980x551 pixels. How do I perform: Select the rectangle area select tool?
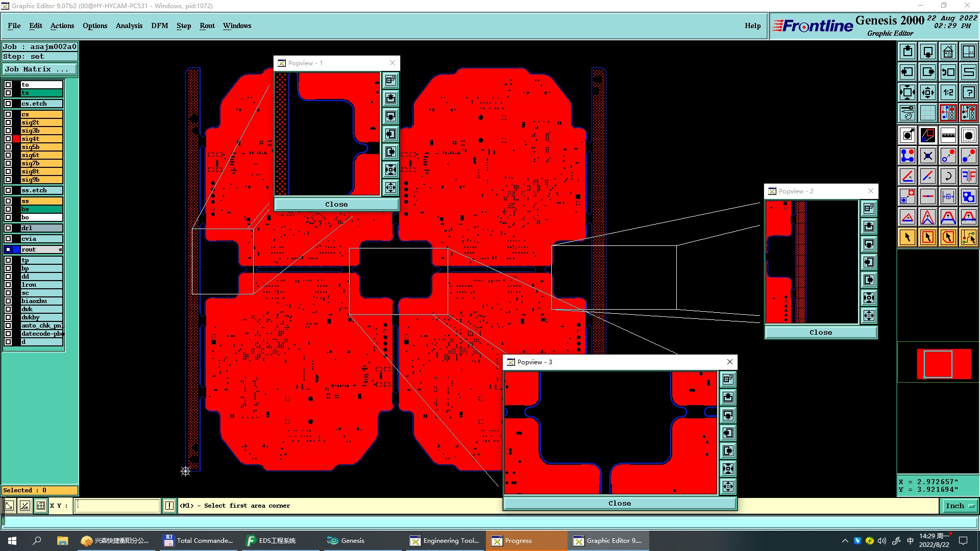tap(927, 237)
